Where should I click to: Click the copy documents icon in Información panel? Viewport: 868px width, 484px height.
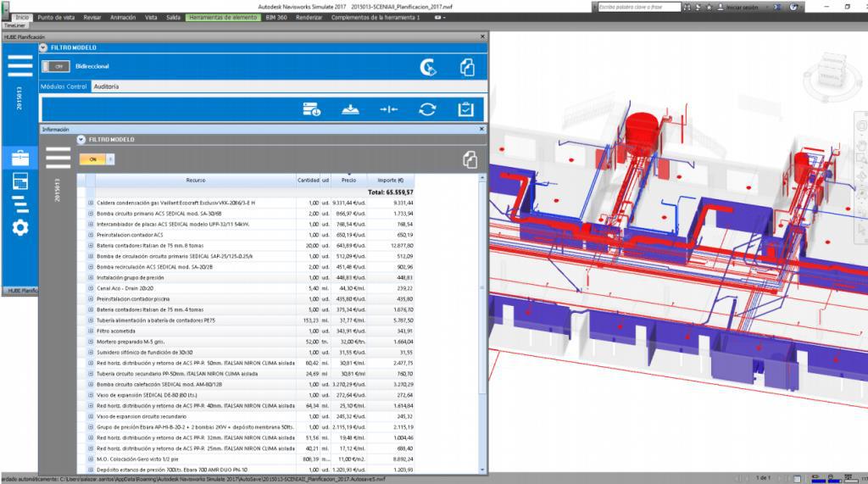469,159
